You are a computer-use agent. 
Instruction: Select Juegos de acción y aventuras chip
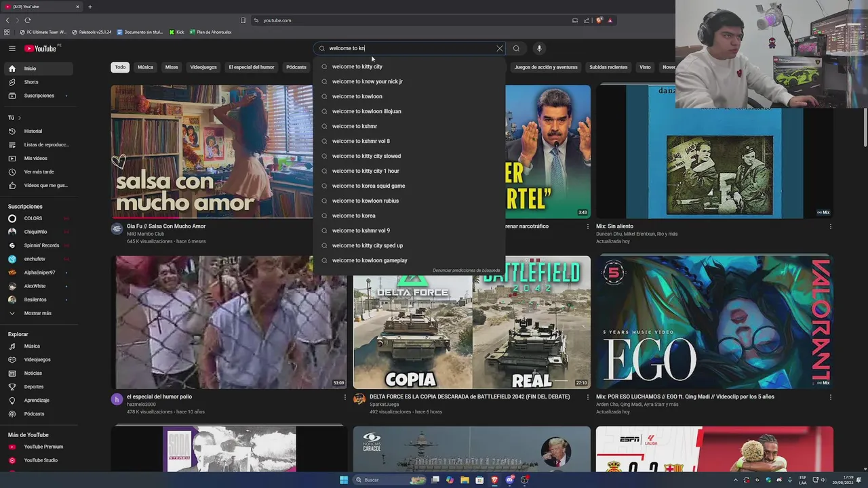point(546,67)
